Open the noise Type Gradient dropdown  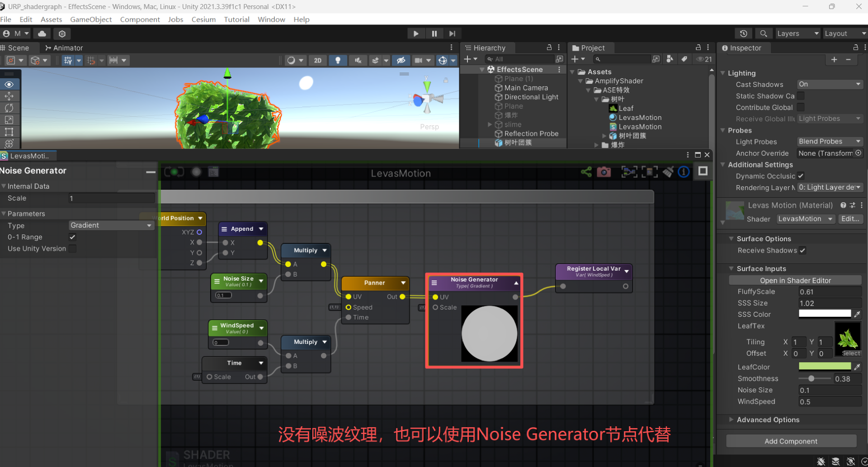point(111,225)
